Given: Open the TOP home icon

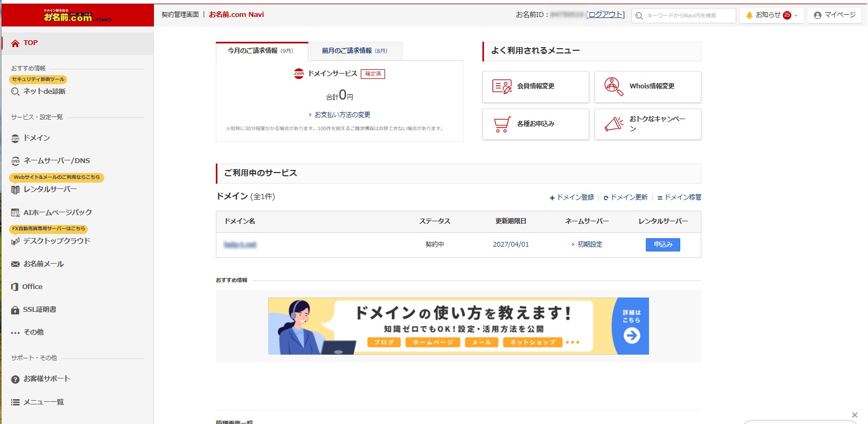Looking at the screenshot, I should pyautogui.click(x=15, y=43).
